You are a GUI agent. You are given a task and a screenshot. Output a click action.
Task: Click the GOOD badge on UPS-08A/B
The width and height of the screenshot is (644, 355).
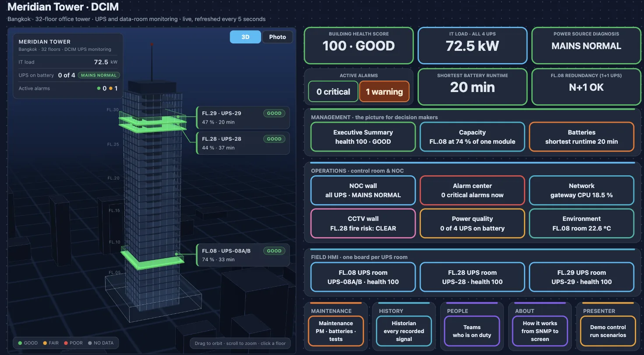tap(274, 251)
